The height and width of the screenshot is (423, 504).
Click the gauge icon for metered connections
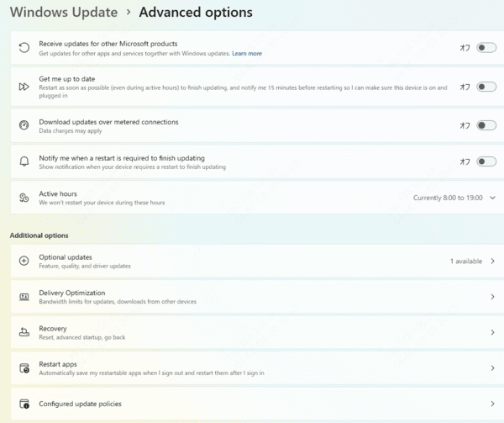(x=24, y=125)
